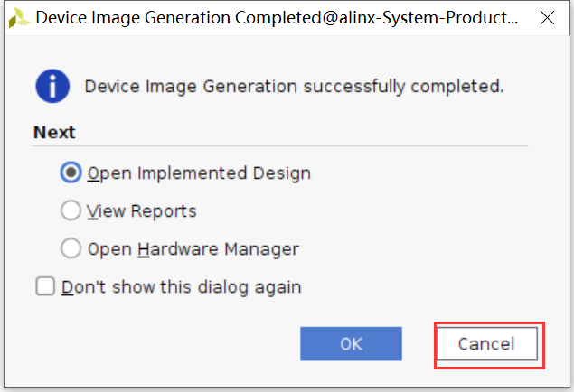Click the Vivado logo in title bar

[x=19, y=18]
